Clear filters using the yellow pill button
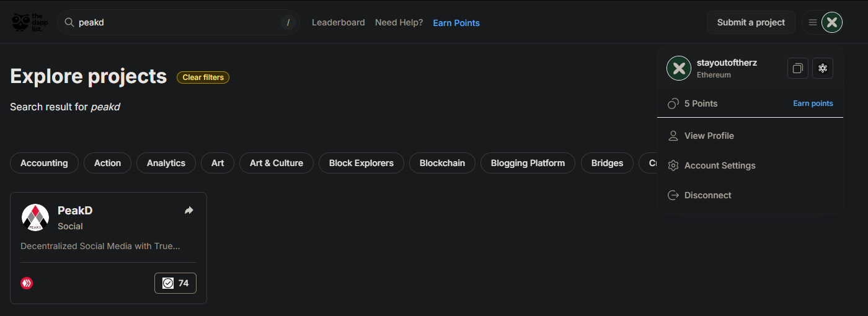The width and height of the screenshot is (868, 316). click(x=203, y=77)
